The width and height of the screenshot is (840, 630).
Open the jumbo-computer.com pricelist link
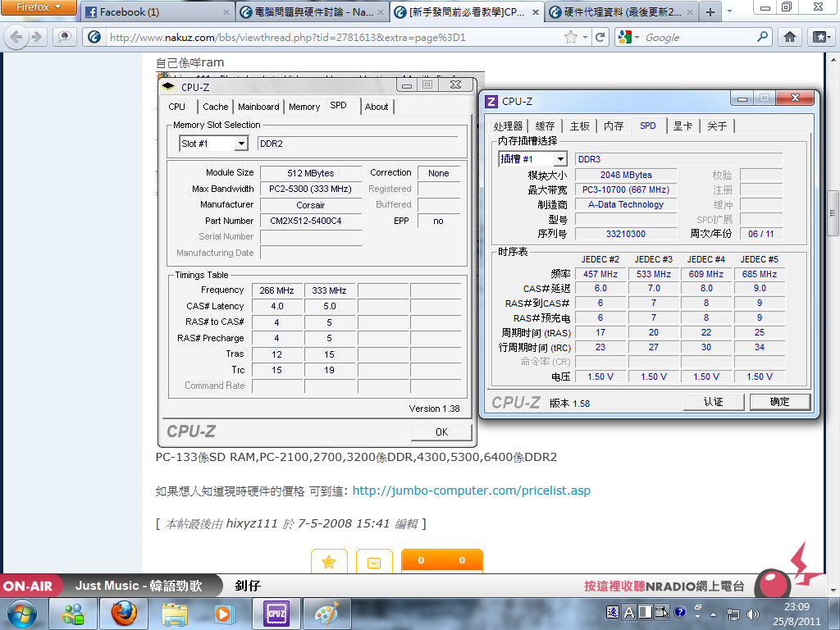tap(471, 491)
